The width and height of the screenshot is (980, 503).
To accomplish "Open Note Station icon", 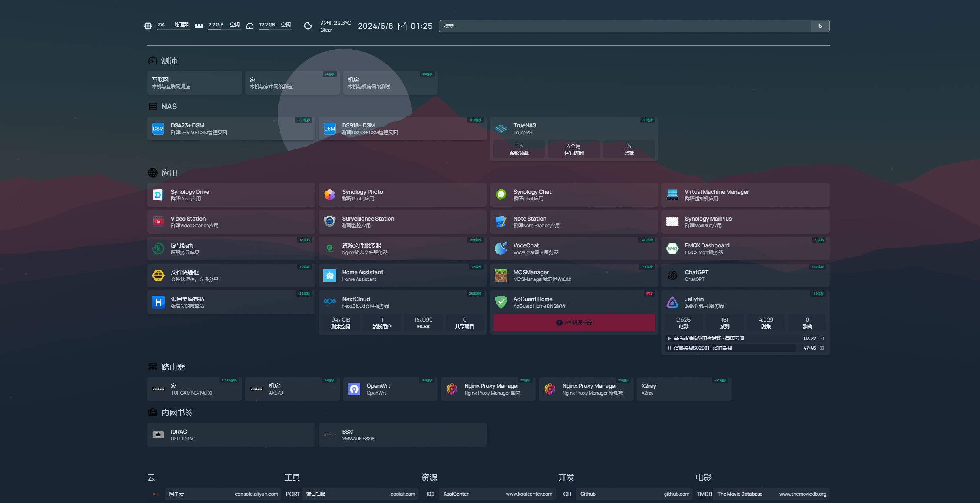I will (501, 222).
